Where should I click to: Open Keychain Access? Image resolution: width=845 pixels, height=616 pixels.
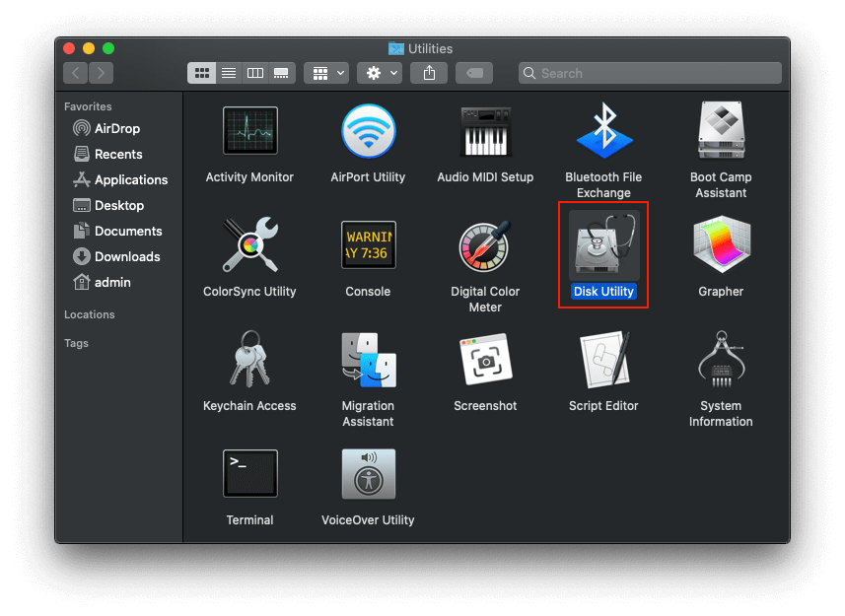pyautogui.click(x=249, y=359)
